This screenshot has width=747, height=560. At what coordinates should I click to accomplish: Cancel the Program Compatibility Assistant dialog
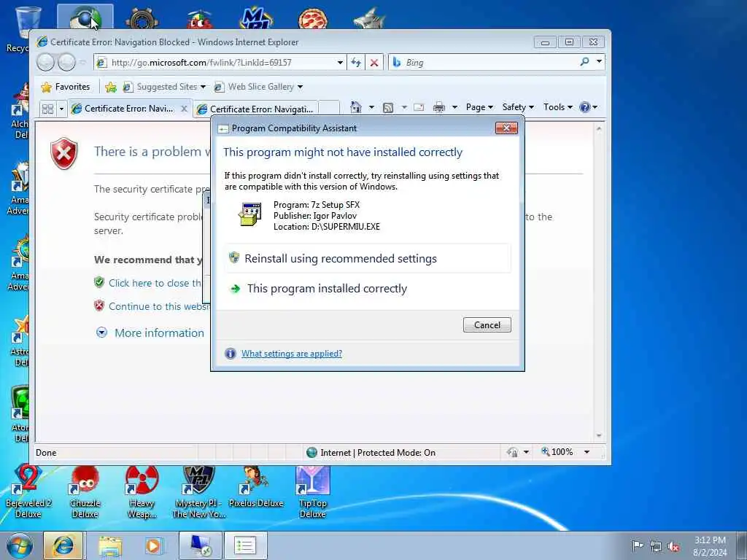487,324
